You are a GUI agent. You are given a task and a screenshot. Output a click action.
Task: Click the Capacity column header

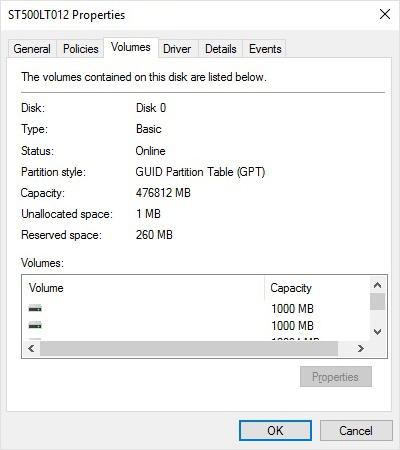pos(317,288)
